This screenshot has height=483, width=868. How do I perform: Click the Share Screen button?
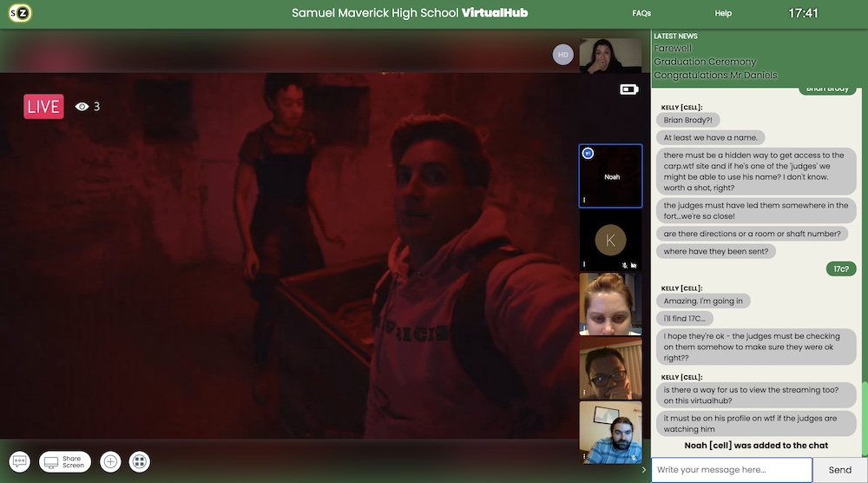pos(65,462)
